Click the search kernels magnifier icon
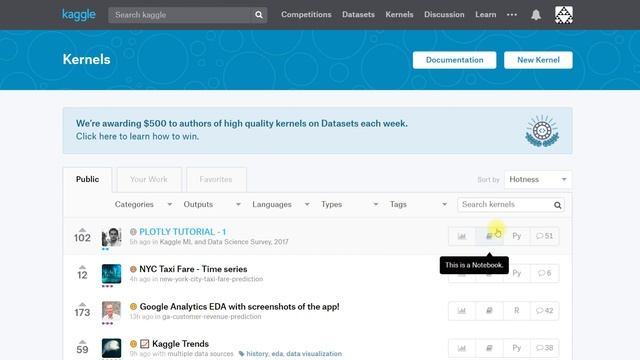This screenshot has width=640, height=360. (x=558, y=205)
